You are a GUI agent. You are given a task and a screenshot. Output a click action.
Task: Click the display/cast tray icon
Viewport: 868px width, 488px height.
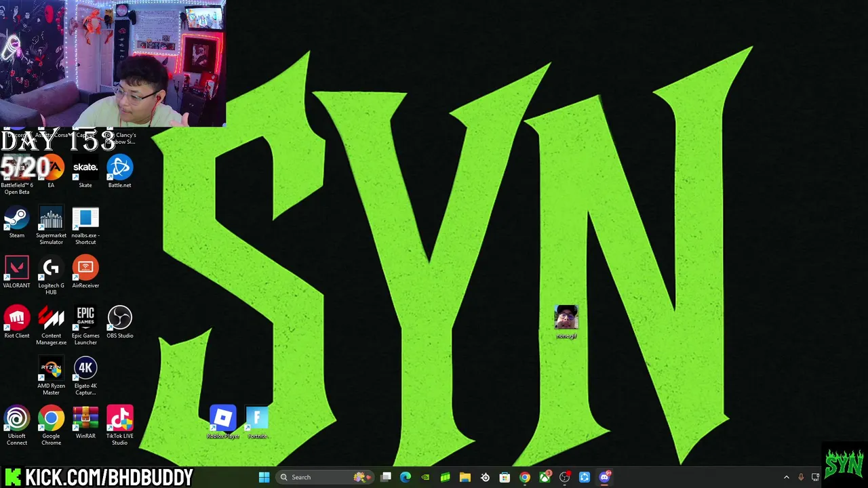pyautogui.click(x=815, y=477)
